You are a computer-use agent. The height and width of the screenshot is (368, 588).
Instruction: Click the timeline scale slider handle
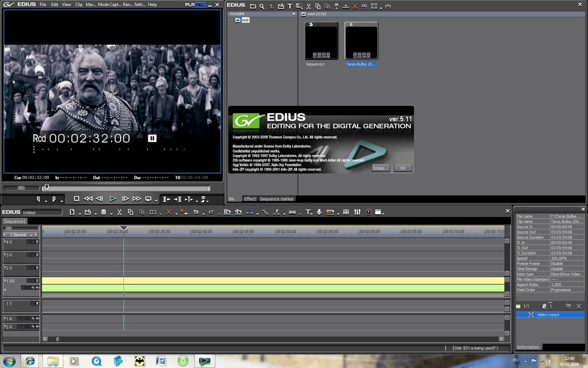click(x=8, y=228)
